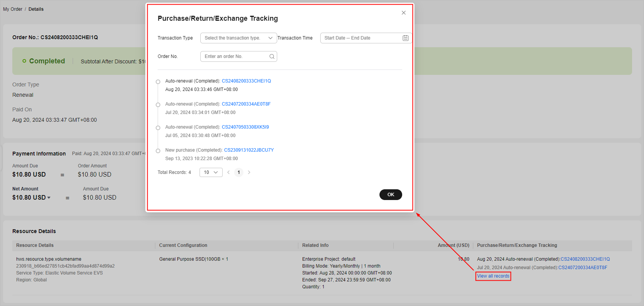Go to previous page arrow
Screen dimensions: 644x306
click(228, 172)
